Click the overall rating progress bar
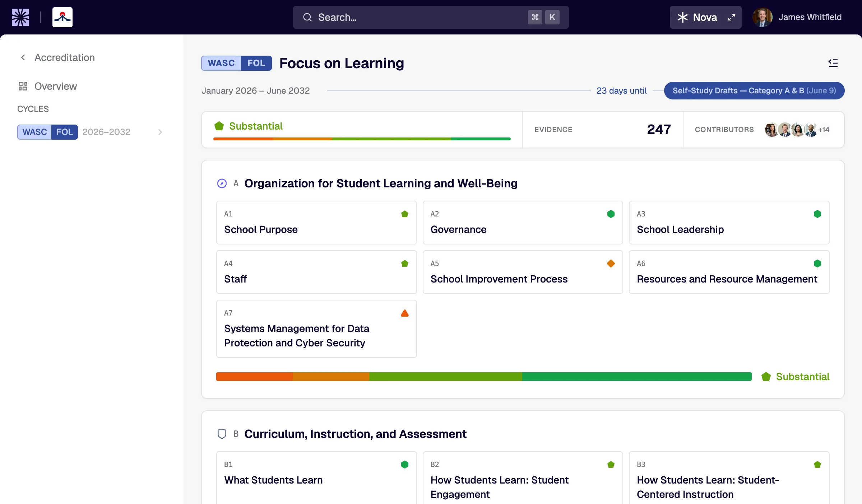Screen dimensions: 862x504 tap(362, 139)
